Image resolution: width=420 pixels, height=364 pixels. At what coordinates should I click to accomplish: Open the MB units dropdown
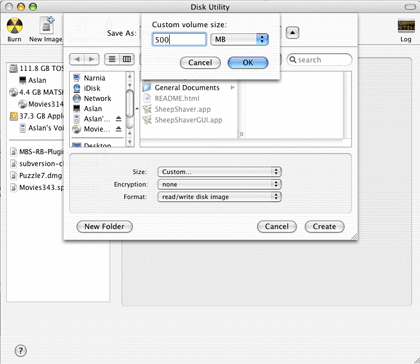point(239,40)
